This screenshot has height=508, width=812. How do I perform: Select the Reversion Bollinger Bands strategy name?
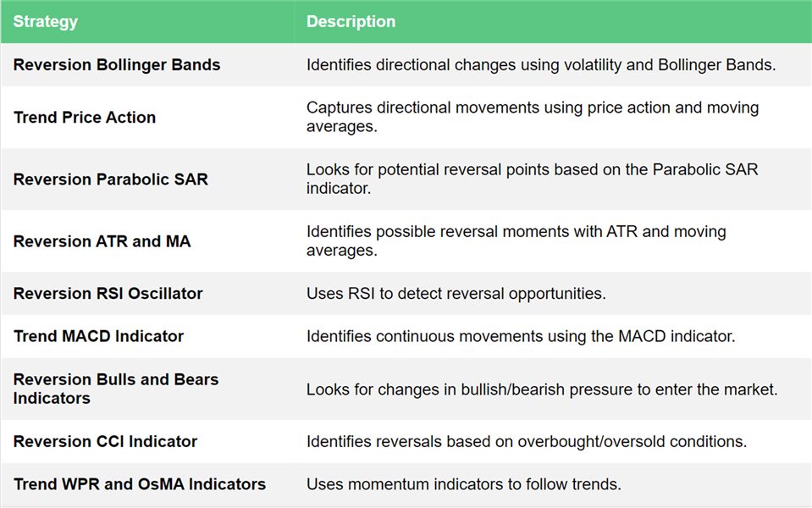point(117,64)
